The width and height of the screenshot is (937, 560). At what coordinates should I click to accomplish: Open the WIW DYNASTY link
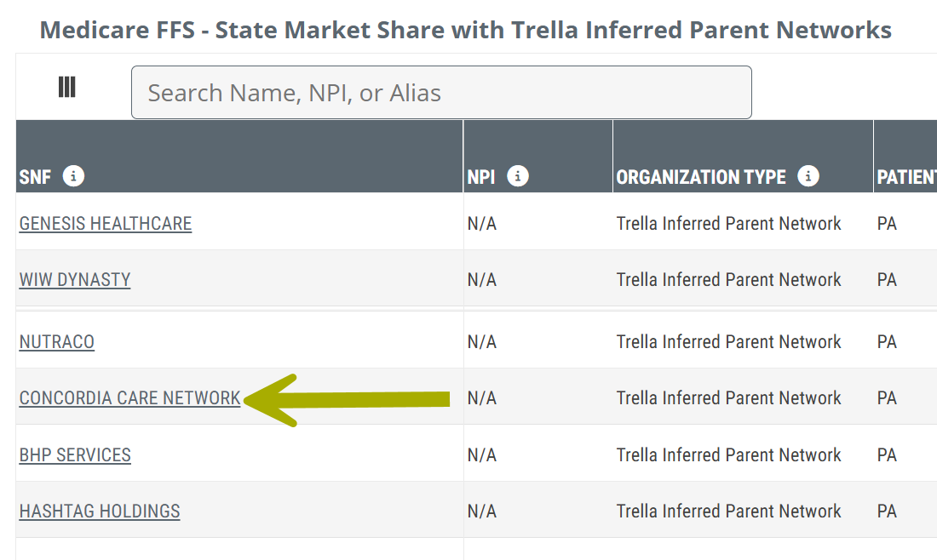[x=75, y=279]
